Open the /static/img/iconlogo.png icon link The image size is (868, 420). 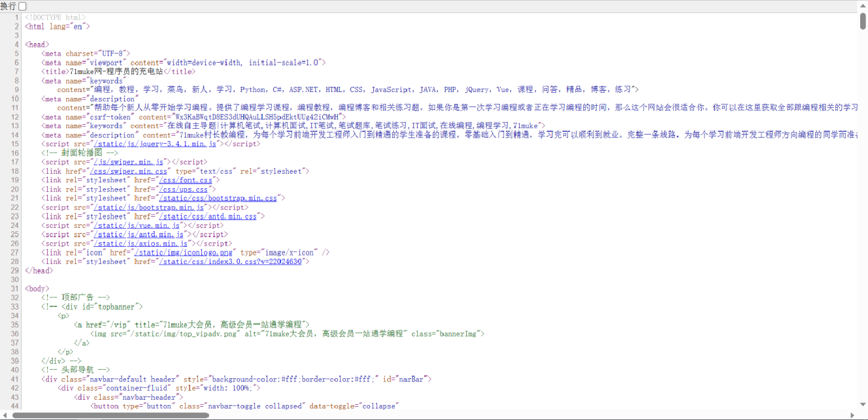click(184, 252)
